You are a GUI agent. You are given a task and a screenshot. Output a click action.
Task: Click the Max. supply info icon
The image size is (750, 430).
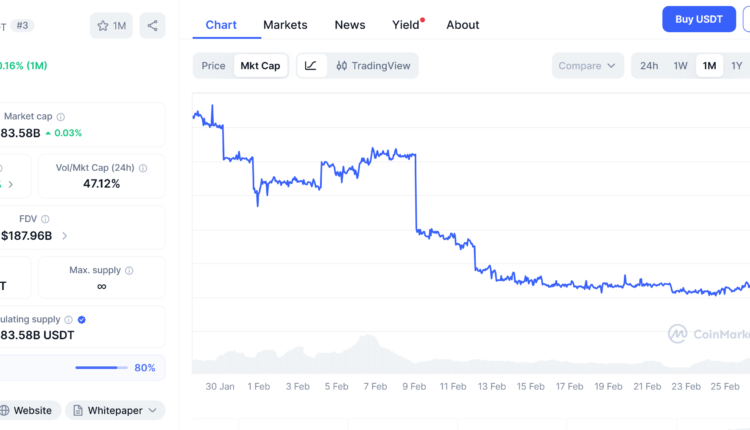tap(129, 270)
